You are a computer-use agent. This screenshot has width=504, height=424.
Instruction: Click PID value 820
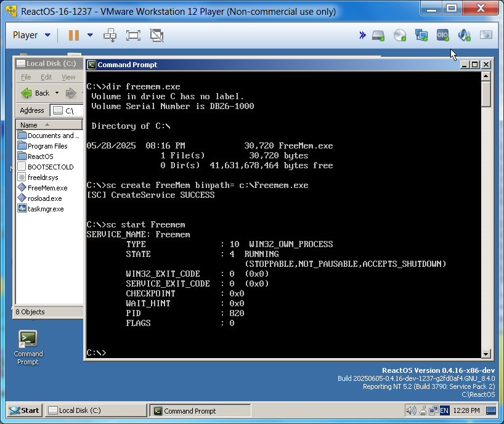tap(237, 313)
